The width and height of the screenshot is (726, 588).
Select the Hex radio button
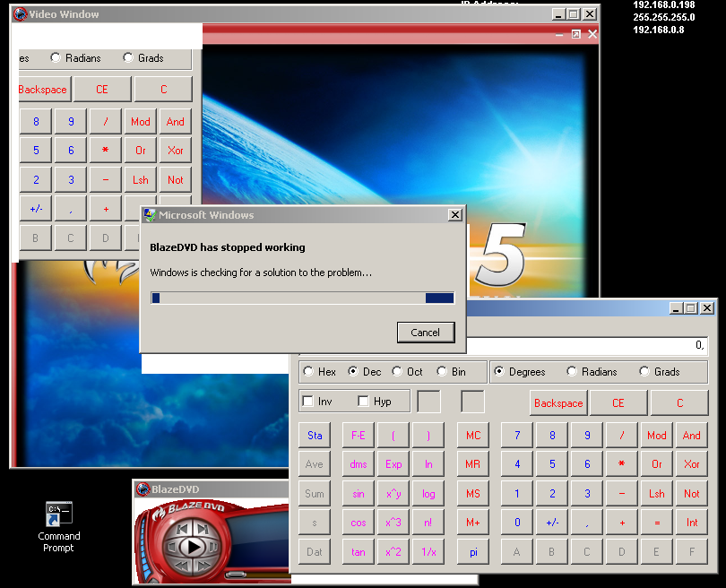point(308,372)
